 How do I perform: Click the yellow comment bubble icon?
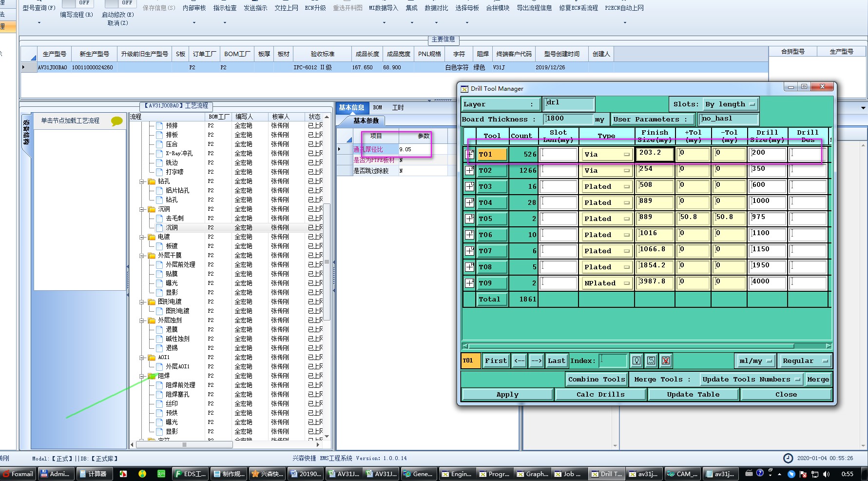click(117, 121)
